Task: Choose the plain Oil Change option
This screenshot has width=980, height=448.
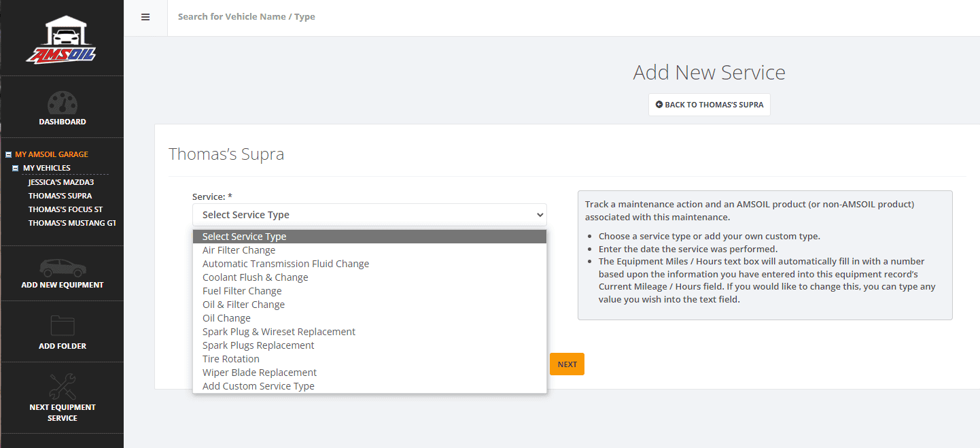Action: [x=370, y=318]
